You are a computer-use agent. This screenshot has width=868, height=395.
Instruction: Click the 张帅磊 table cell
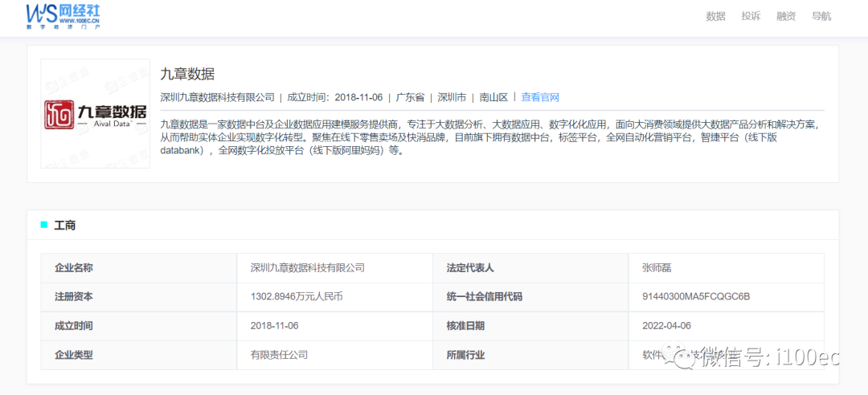click(x=657, y=268)
